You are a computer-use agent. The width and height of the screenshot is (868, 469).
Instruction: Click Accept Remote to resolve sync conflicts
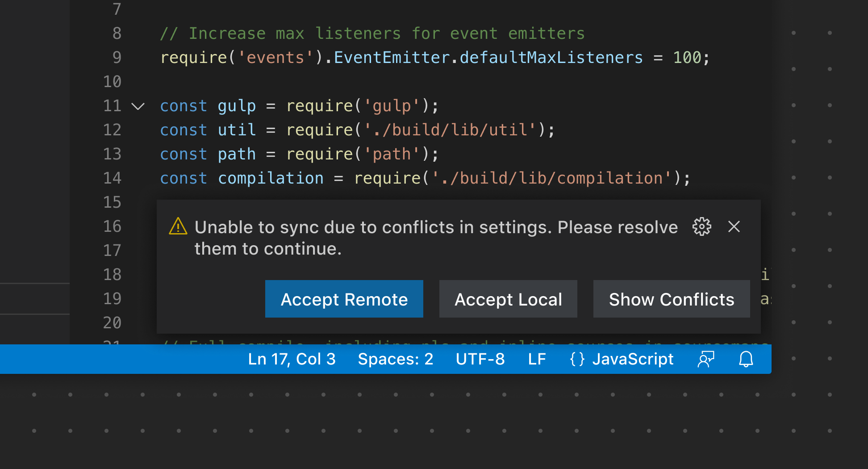click(344, 299)
